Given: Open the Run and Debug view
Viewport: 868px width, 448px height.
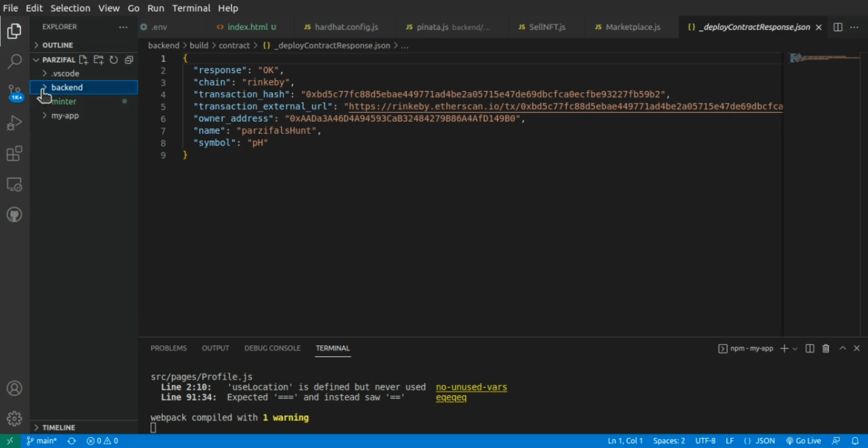Looking at the screenshot, I should coord(14,123).
